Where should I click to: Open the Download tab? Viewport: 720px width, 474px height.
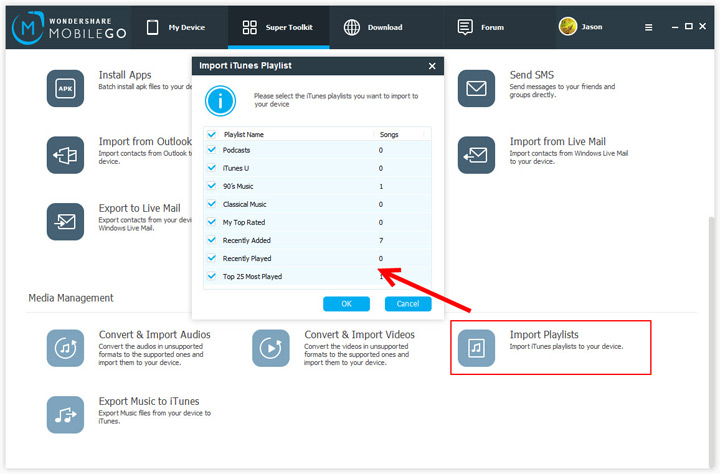point(386,28)
